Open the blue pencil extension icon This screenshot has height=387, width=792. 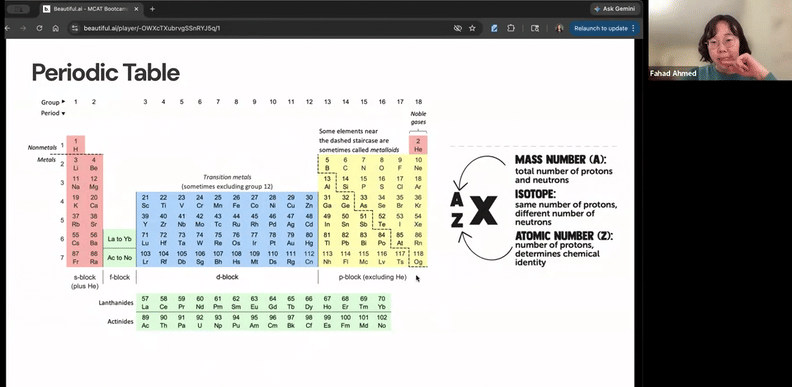click(x=494, y=28)
